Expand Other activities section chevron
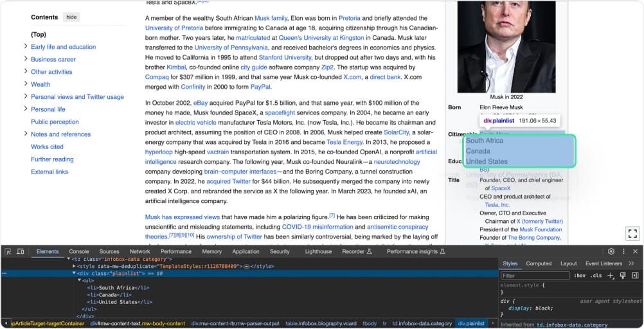 click(26, 71)
